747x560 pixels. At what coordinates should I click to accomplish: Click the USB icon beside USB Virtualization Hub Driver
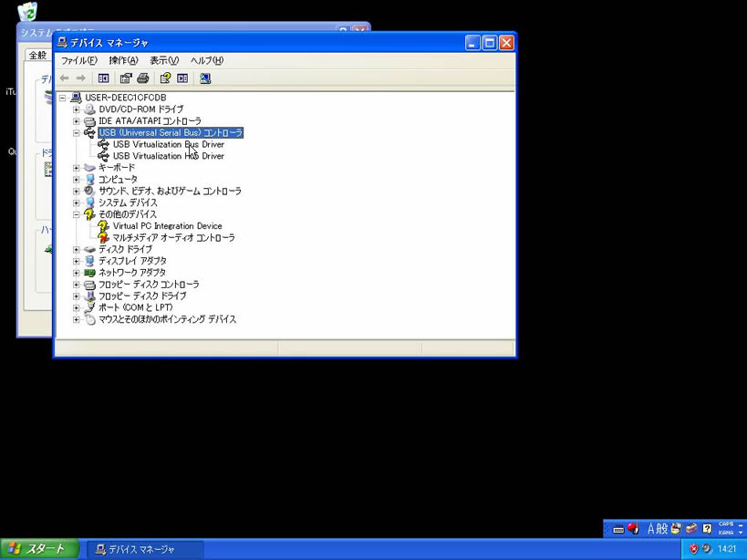click(x=103, y=156)
